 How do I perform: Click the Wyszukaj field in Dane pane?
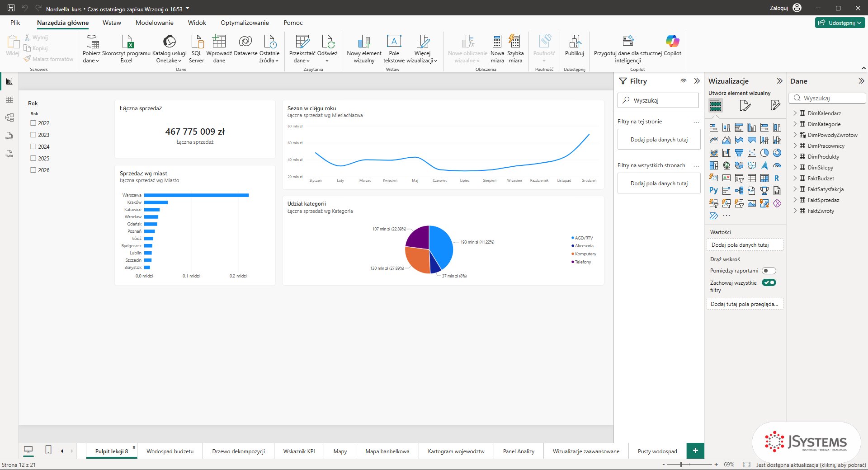[827, 98]
